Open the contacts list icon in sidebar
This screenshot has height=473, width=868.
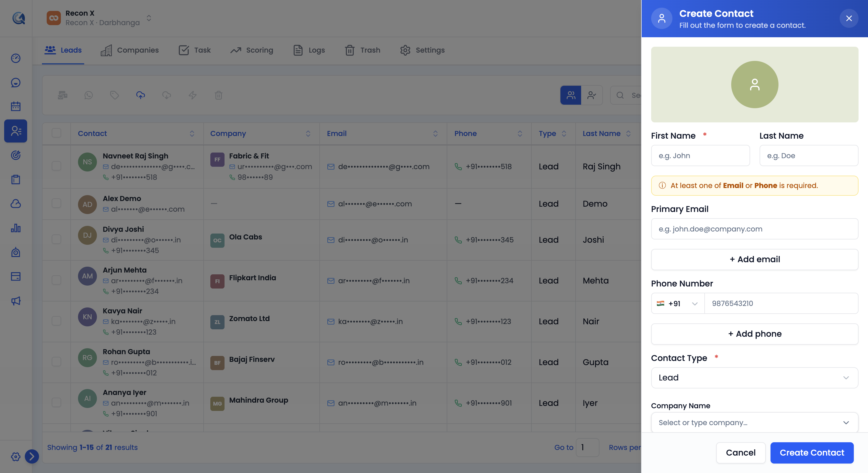tap(15, 131)
